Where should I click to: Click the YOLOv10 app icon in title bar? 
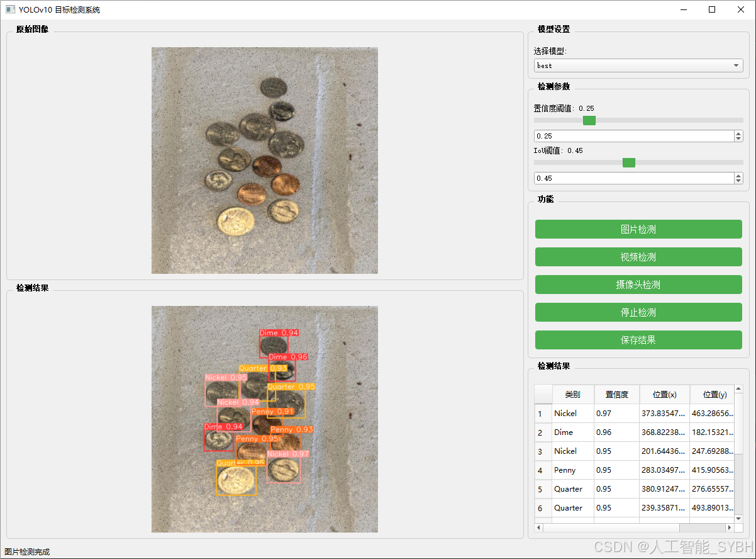pyautogui.click(x=10, y=9)
